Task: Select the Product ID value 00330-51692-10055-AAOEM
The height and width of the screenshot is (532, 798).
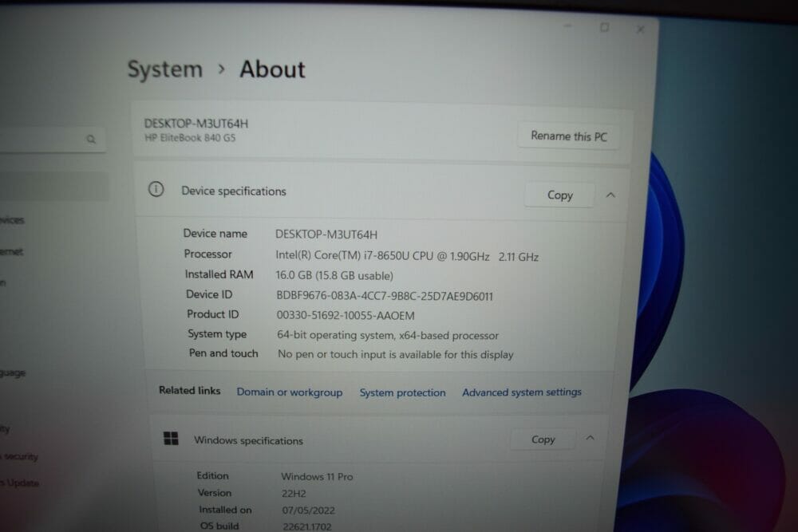Action: pos(346,315)
